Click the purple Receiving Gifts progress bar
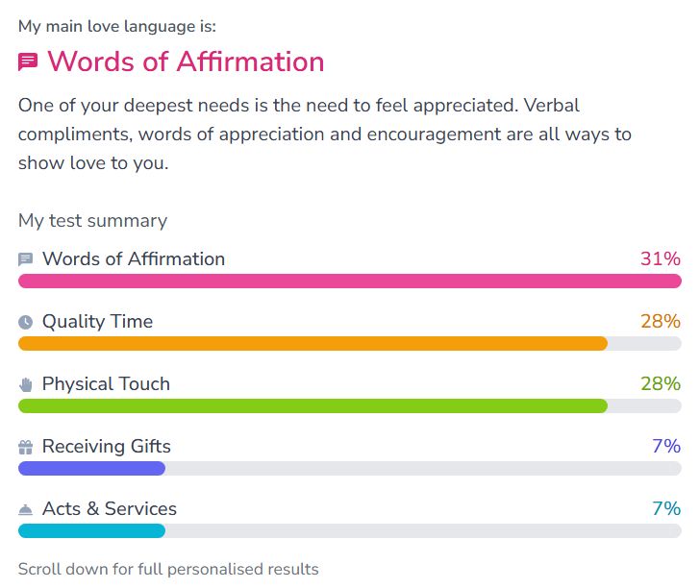The width and height of the screenshot is (700, 588). 92,468
